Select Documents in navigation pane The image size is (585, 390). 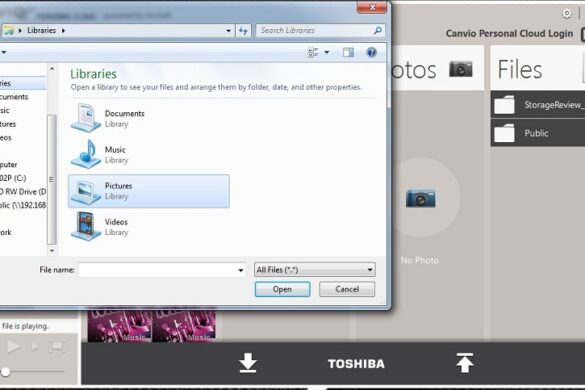coord(14,97)
